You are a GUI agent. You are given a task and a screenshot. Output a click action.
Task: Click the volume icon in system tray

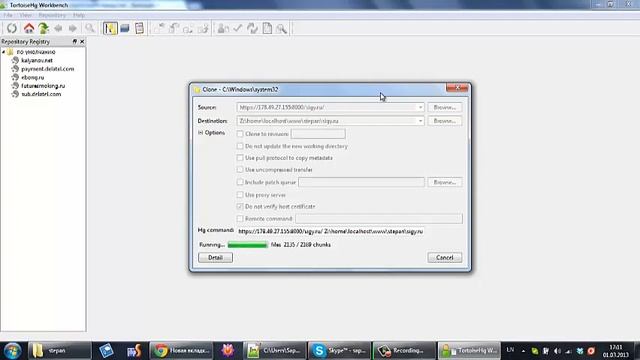557,351
